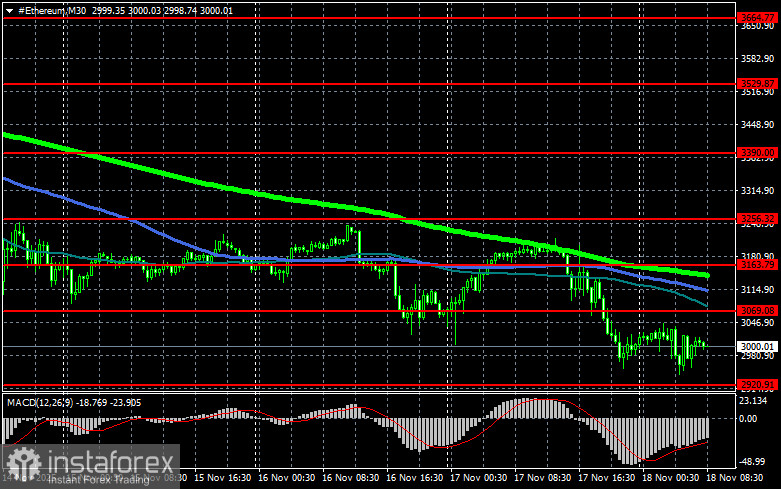Click the thick green moving average endpoint

click(706, 275)
